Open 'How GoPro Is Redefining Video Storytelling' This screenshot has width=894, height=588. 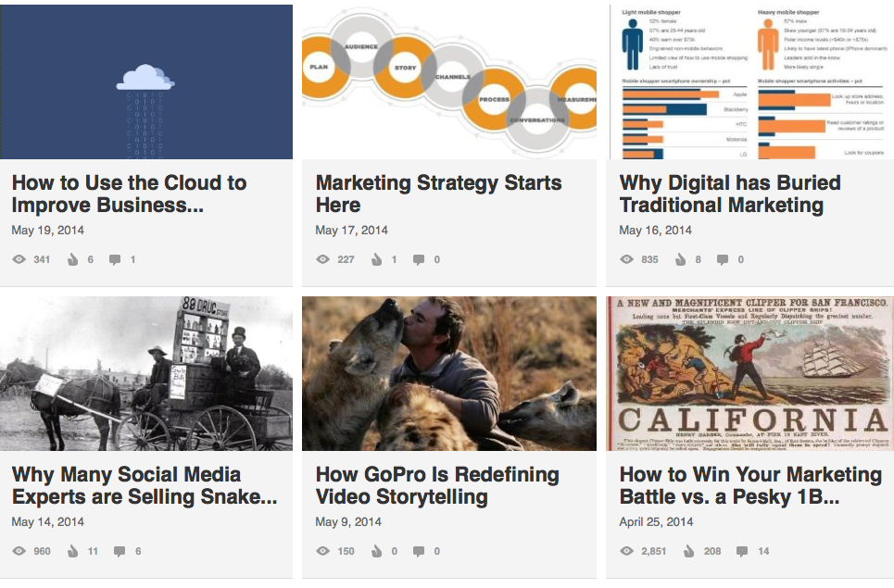(x=436, y=485)
